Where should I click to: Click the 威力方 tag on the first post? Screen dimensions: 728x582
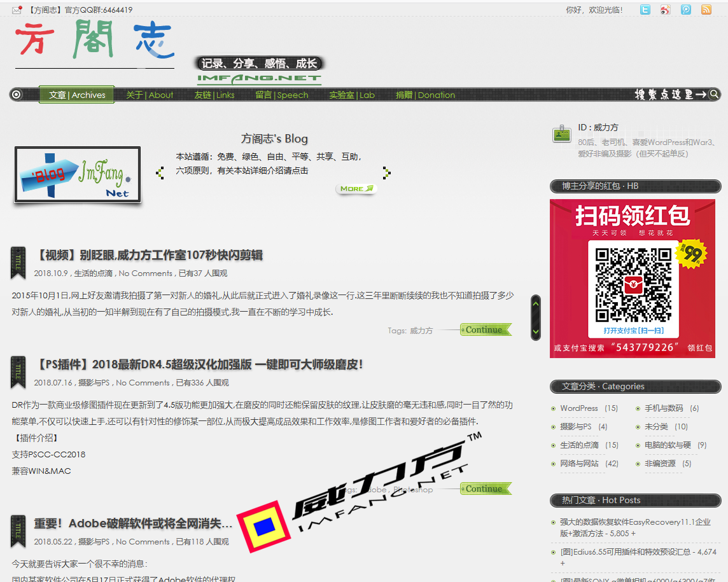tap(421, 331)
